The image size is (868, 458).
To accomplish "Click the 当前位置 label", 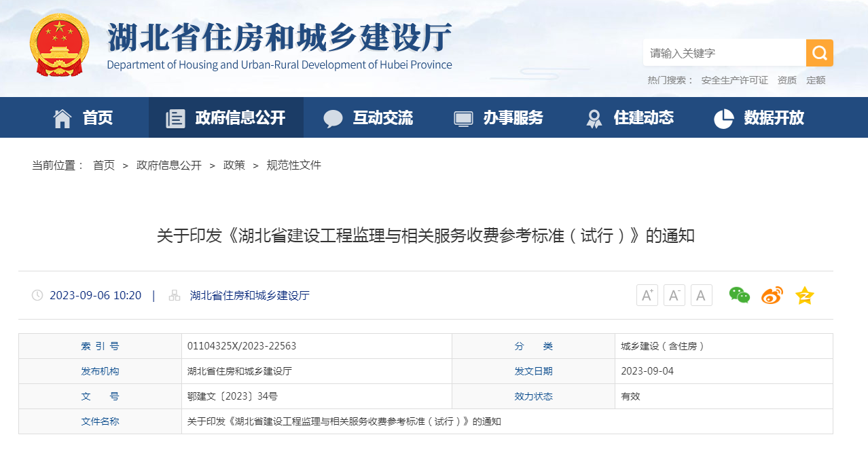I will (58, 165).
